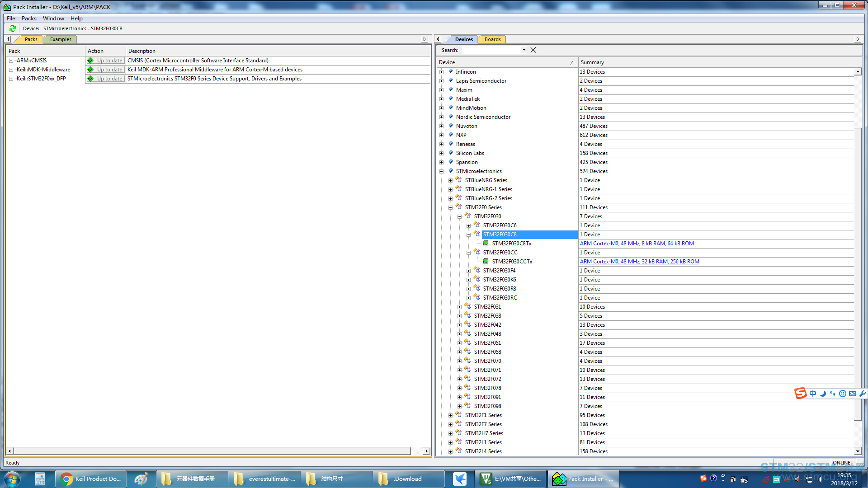Click scroll-down arrow in device list

coord(858,451)
